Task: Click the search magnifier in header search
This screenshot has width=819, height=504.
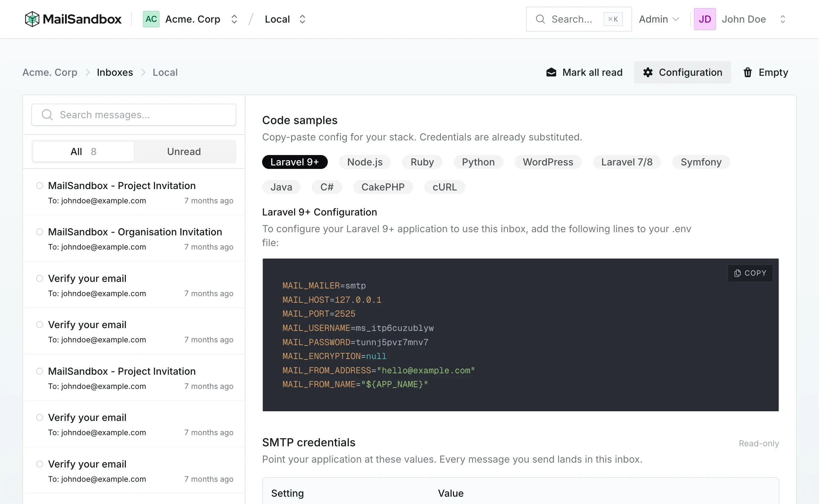Action: tap(540, 19)
